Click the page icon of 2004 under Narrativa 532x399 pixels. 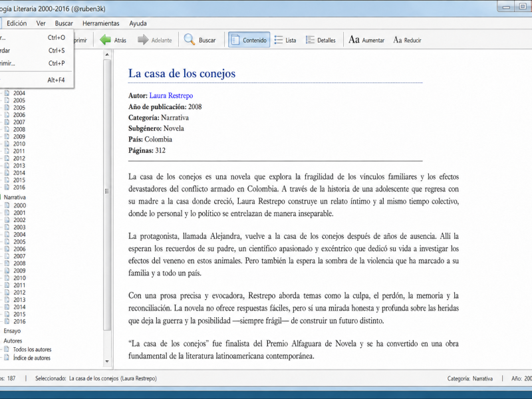(7, 235)
